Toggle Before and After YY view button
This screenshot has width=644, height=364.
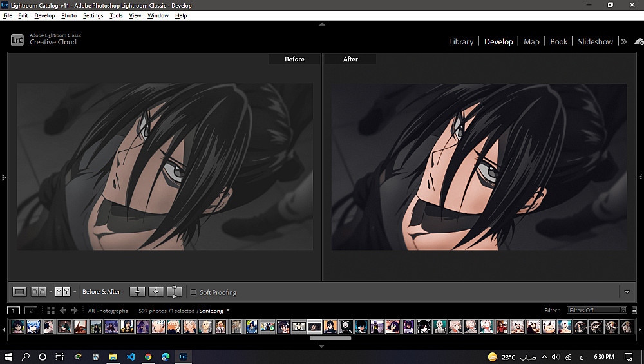[x=62, y=292]
